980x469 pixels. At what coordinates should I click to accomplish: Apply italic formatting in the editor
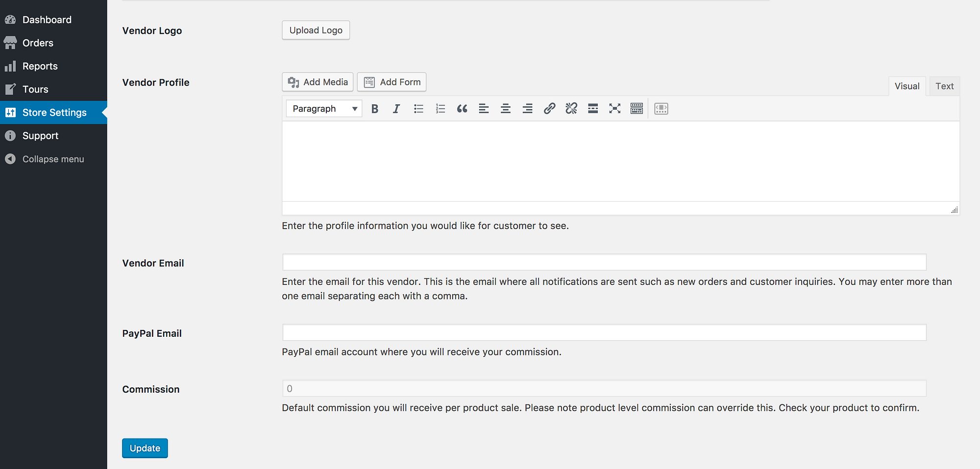pos(396,109)
